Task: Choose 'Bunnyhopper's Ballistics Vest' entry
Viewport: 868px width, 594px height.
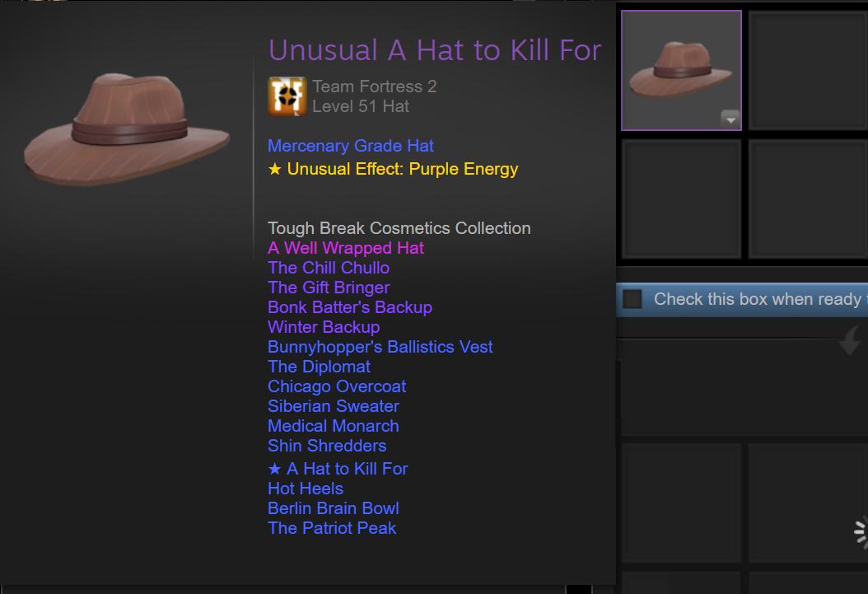Action: [x=380, y=347]
